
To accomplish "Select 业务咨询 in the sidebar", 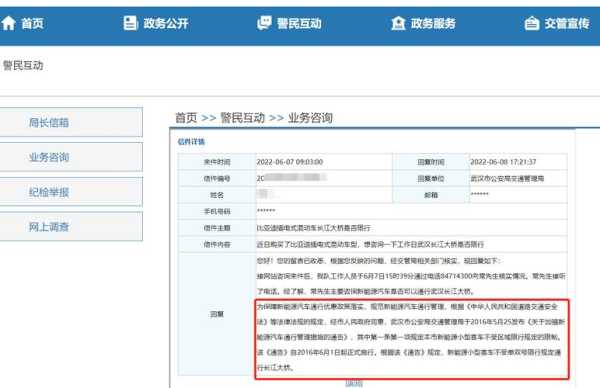I will pos(71,157).
